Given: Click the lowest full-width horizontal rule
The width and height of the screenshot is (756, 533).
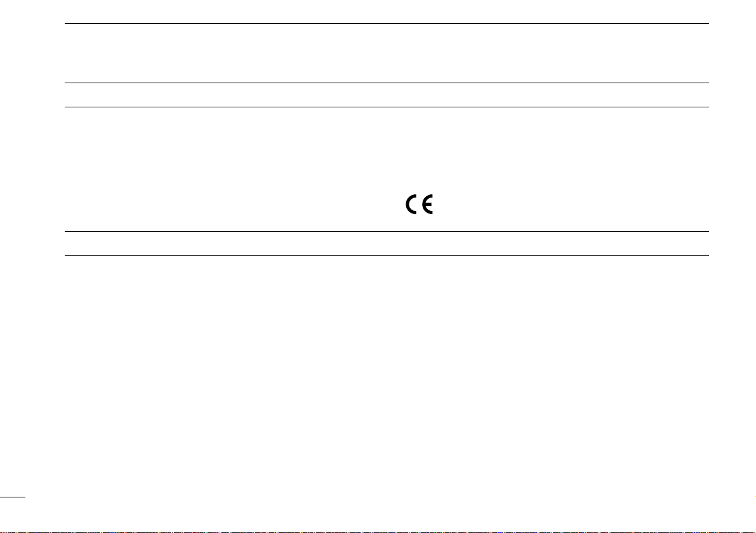Looking at the screenshot, I should point(387,255).
